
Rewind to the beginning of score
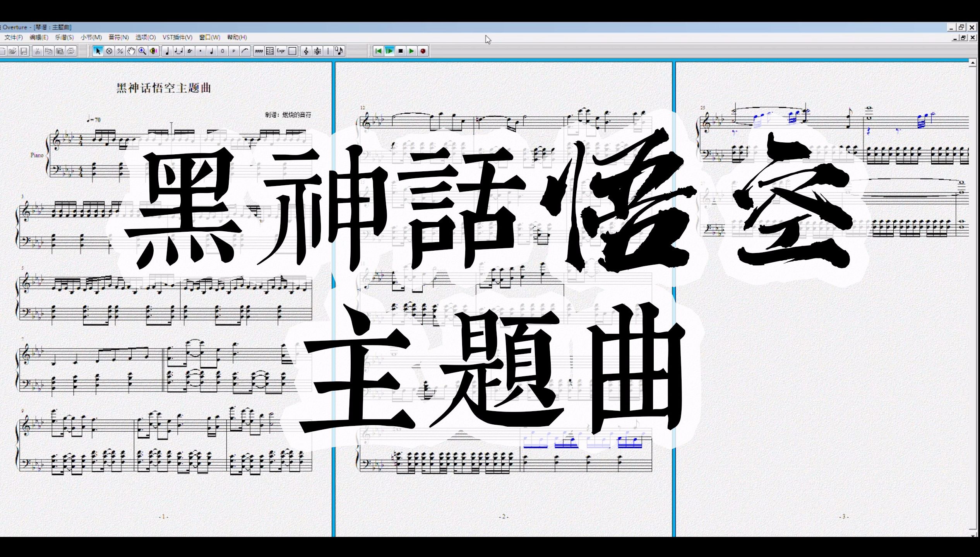tap(378, 51)
